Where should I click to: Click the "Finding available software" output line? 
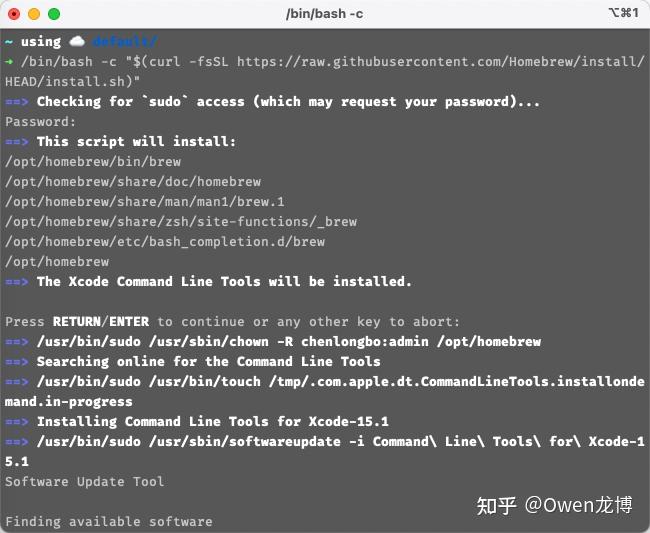pyautogui.click(x=109, y=522)
